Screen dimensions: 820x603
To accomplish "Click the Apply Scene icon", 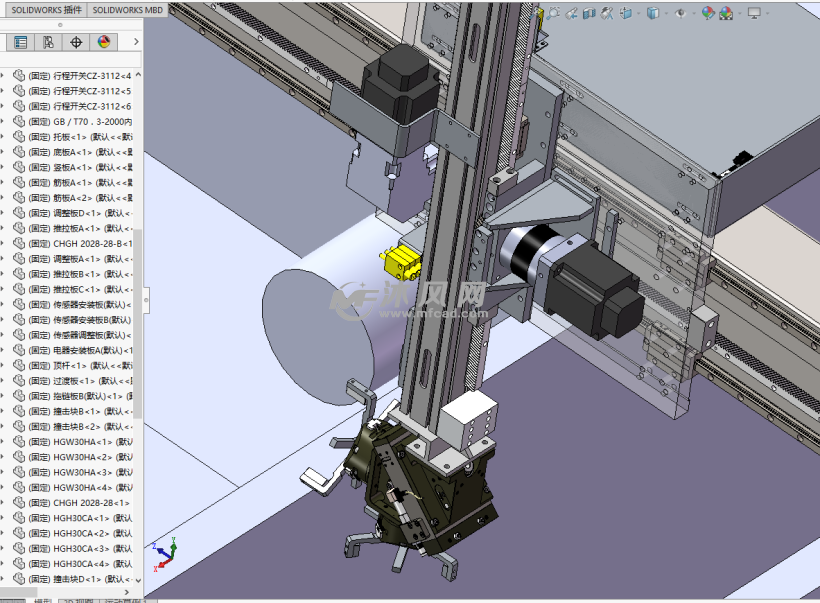I will pos(726,14).
